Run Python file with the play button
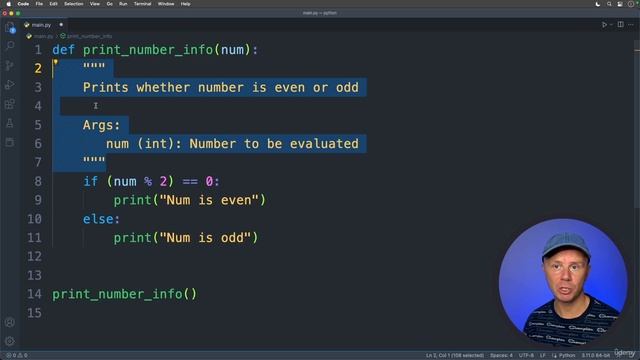Image resolution: width=640 pixels, height=360 pixels. [604, 25]
